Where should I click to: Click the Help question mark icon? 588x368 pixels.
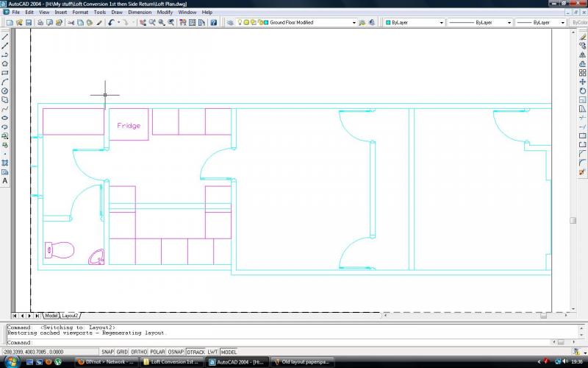pyautogui.click(x=213, y=23)
